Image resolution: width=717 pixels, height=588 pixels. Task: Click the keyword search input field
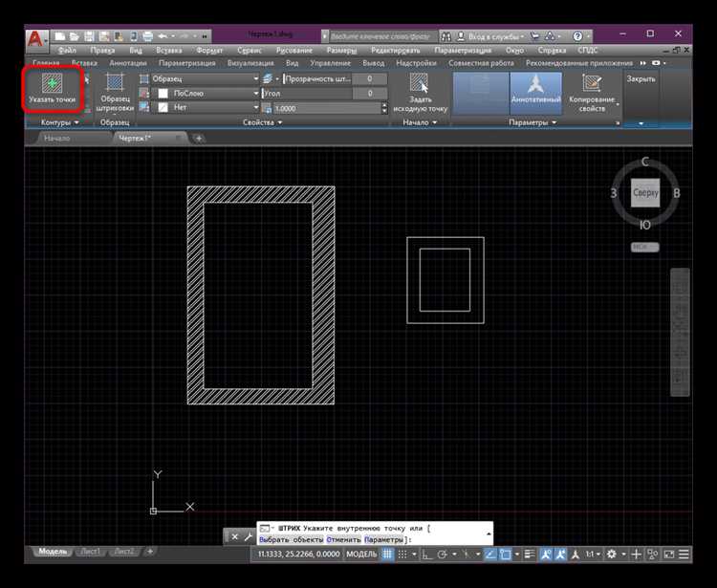pyautogui.click(x=378, y=35)
